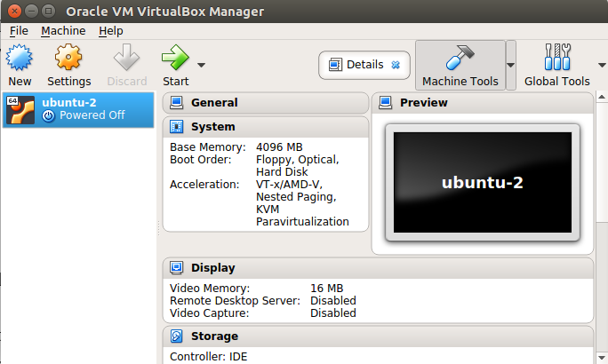Click the New virtual machine icon
Viewport: 608px width, 364px height.
pos(19,58)
